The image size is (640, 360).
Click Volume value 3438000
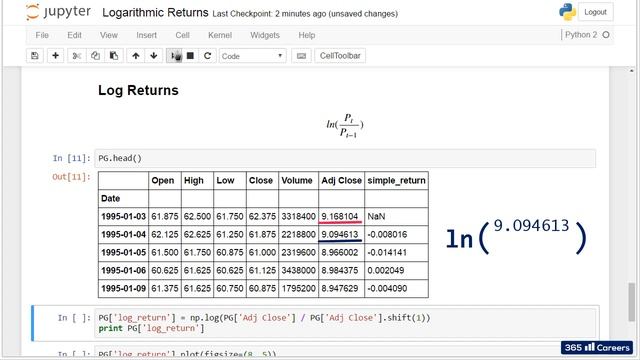tap(298, 270)
